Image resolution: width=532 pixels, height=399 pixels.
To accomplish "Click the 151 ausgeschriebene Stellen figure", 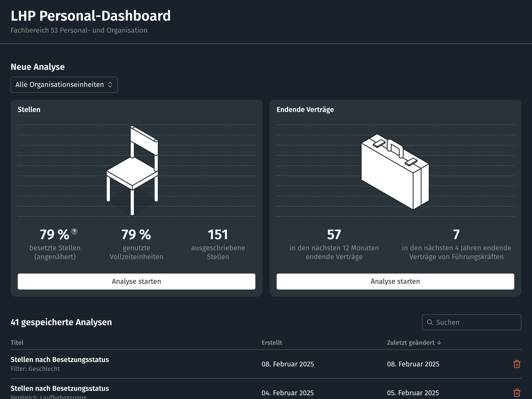I will (x=218, y=235).
